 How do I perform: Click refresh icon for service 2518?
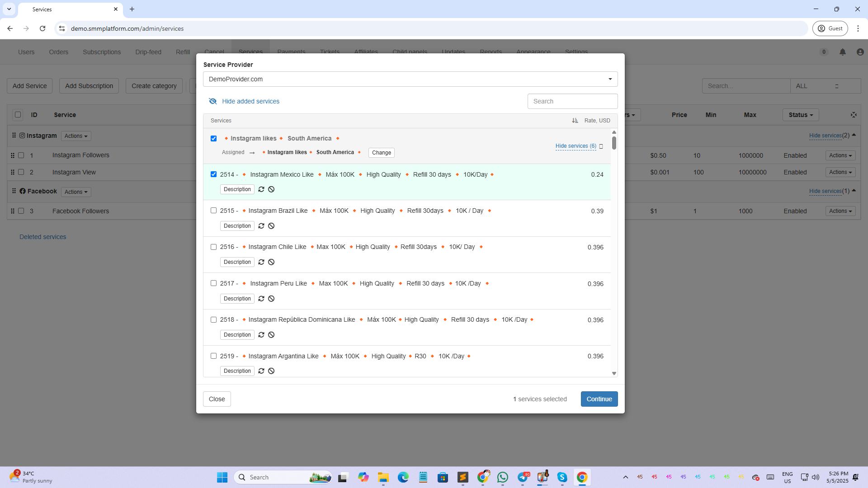261,335
